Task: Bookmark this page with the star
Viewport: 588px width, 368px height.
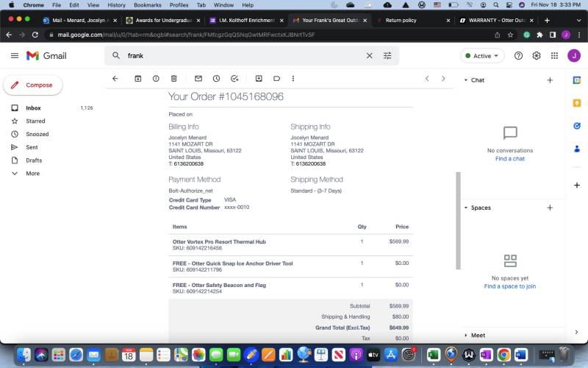Action: tap(510, 35)
